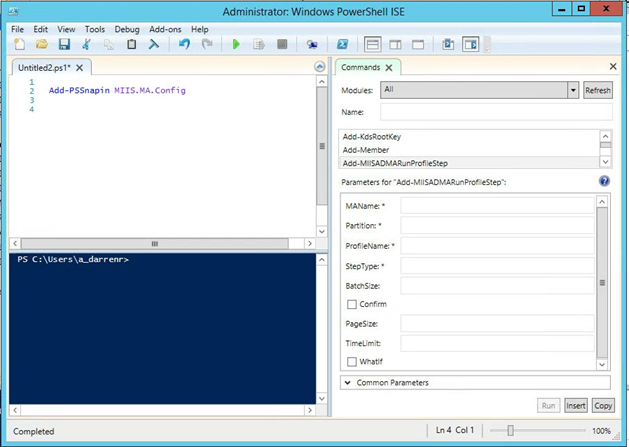The width and height of the screenshot is (629, 447).
Task: Open the Debug menu
Action: (127, 30)
